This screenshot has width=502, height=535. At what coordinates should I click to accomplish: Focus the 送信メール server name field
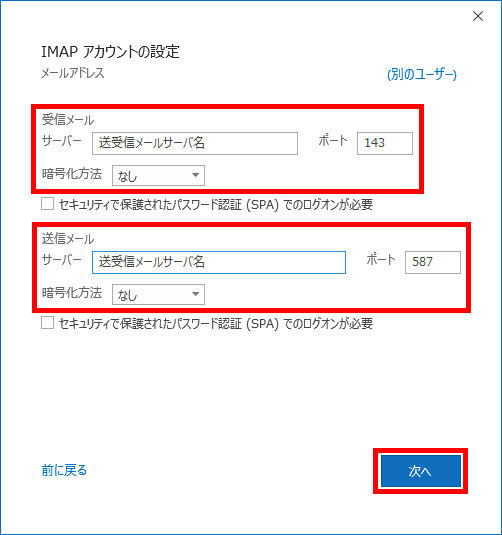coord(219,262)
